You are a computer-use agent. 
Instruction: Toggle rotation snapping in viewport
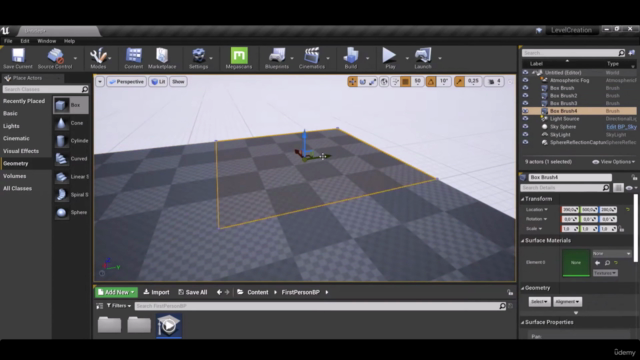431,82
